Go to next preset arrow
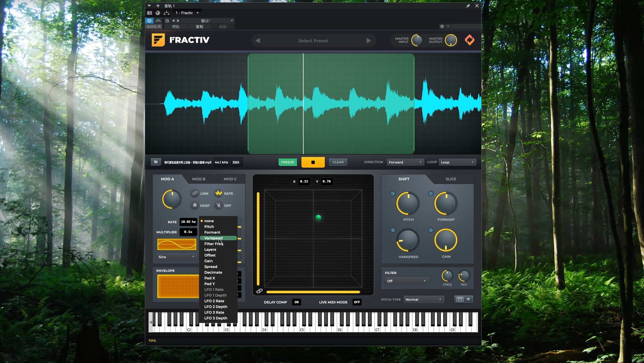This screenshot has height=363, width=644. coord(369,41)
